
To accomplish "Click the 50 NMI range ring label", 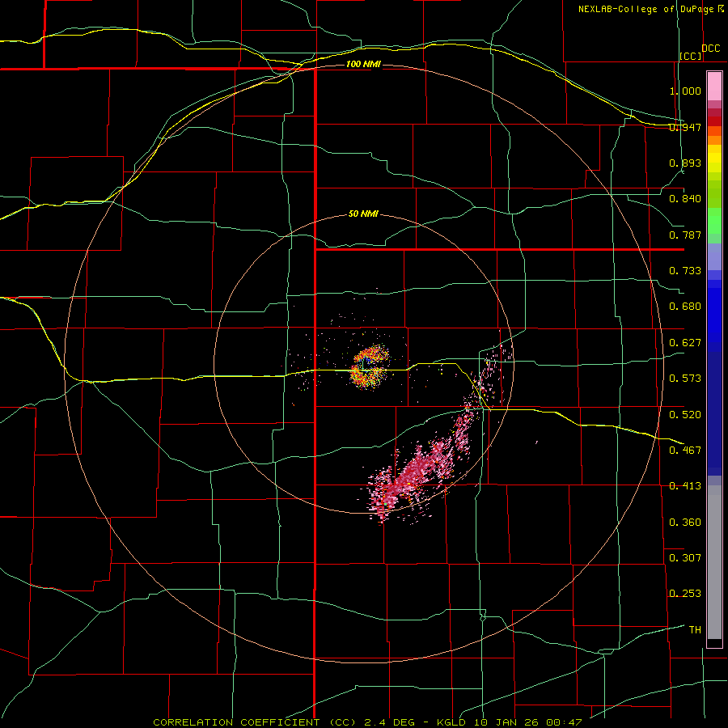I will (363, 214).
